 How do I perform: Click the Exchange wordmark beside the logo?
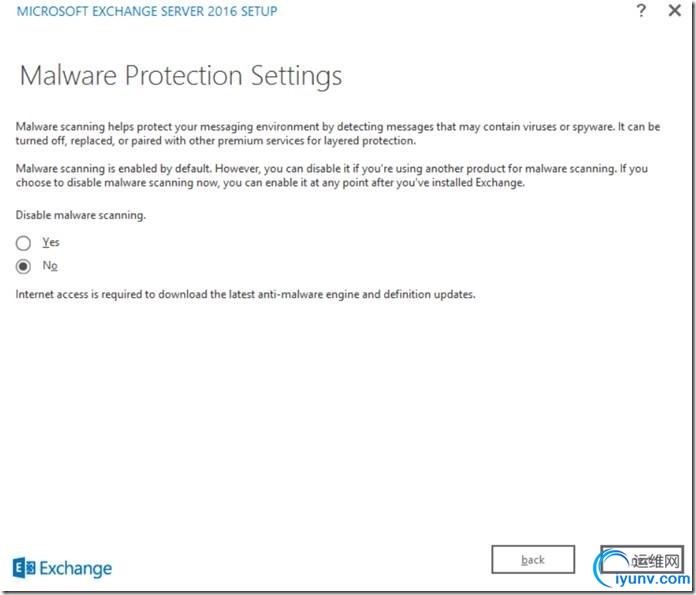[x=75, y=568]
